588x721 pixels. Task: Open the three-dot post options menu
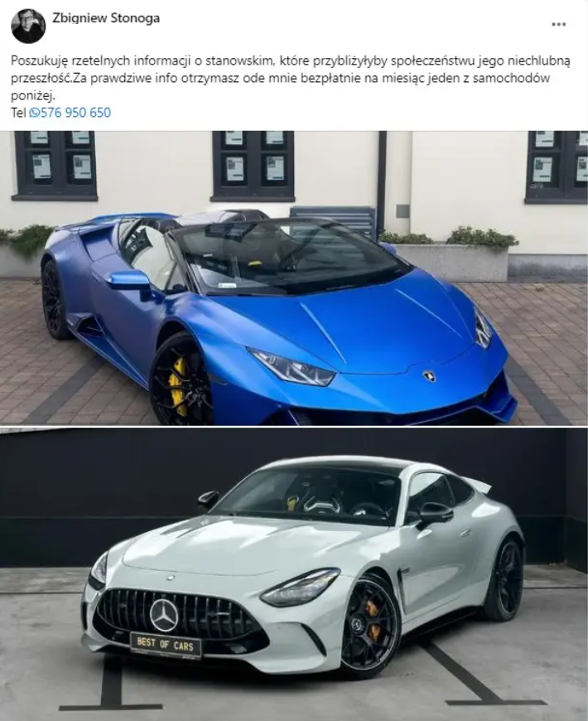tap(558, 24)
